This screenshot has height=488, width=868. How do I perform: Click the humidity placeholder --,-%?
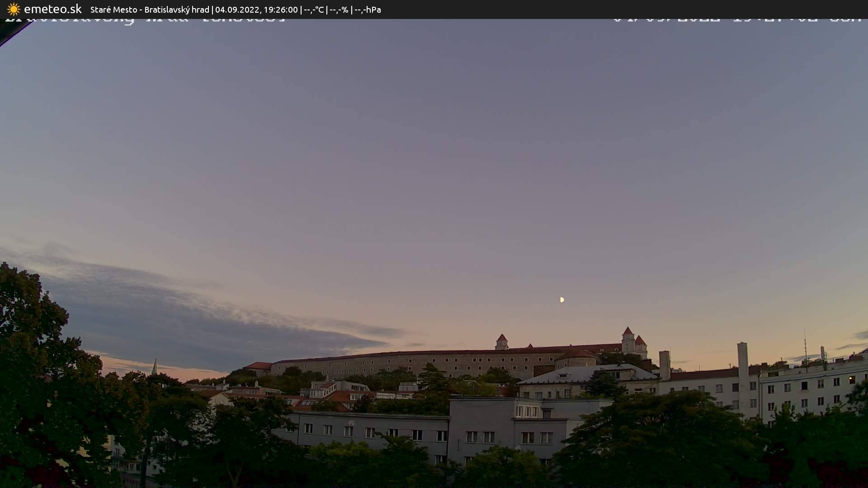tap(339, 9)
